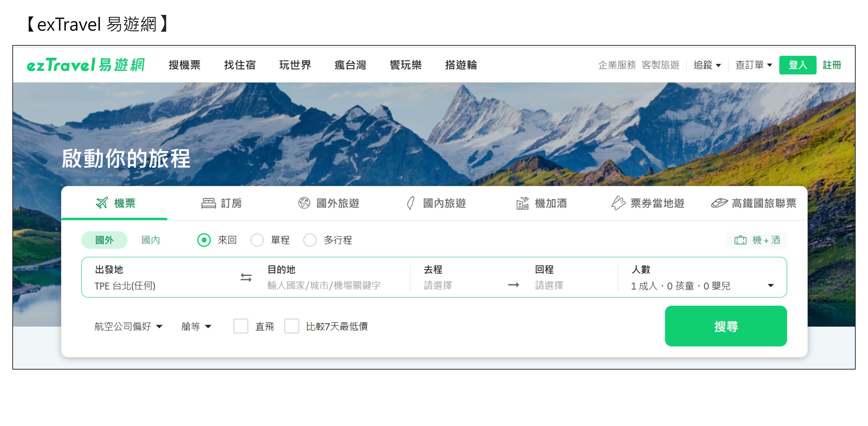Open the 找住宿 menu
The image size is (868, 426).
pyautogui.click(x=239, y=65)
